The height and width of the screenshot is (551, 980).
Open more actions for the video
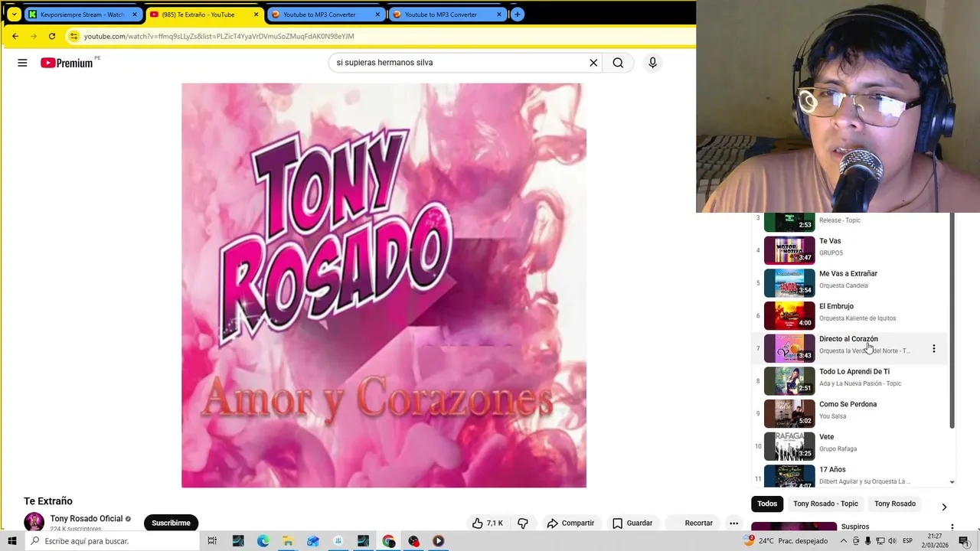(x=733, y=523)
